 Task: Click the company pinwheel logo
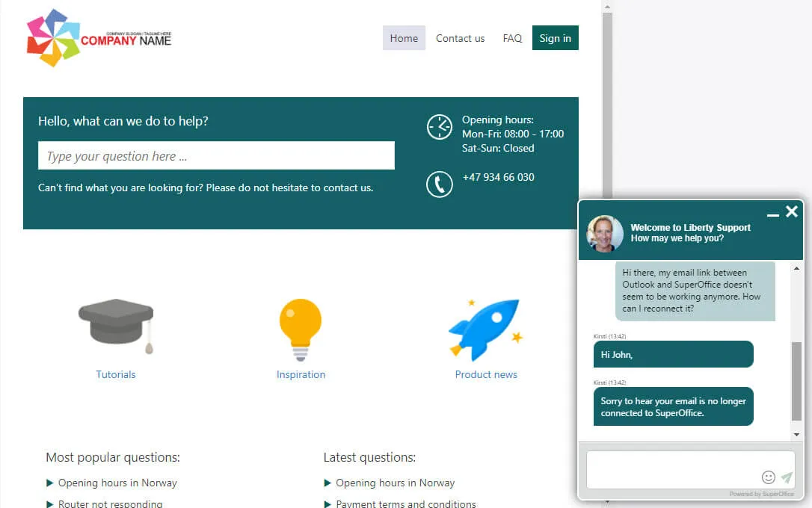[x=53, y=38]
